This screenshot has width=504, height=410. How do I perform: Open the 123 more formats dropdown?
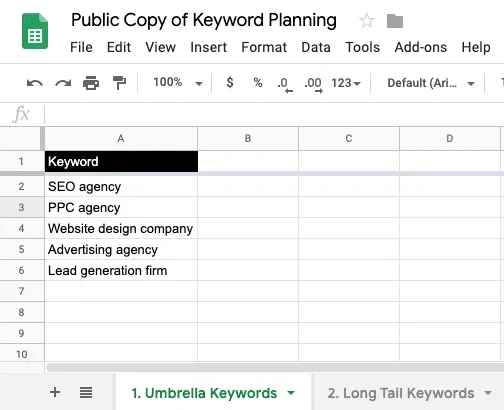(346, 83)
